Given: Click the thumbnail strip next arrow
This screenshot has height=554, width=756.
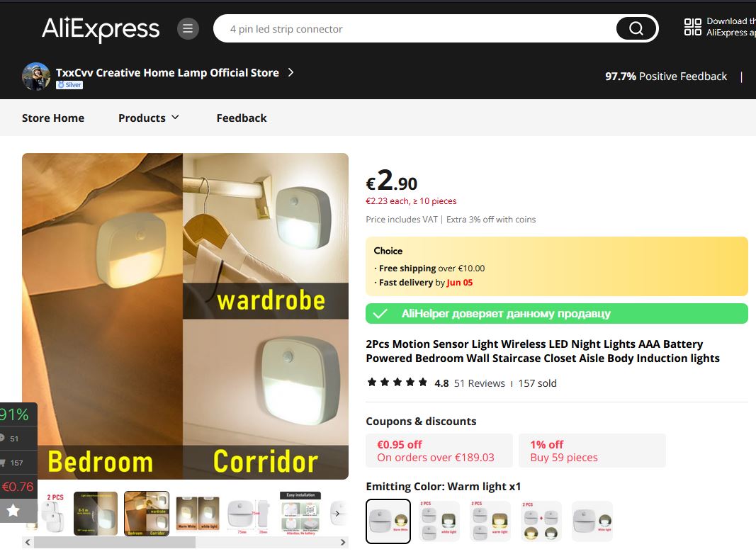Looking at the screenshot, I should (337, 514).
